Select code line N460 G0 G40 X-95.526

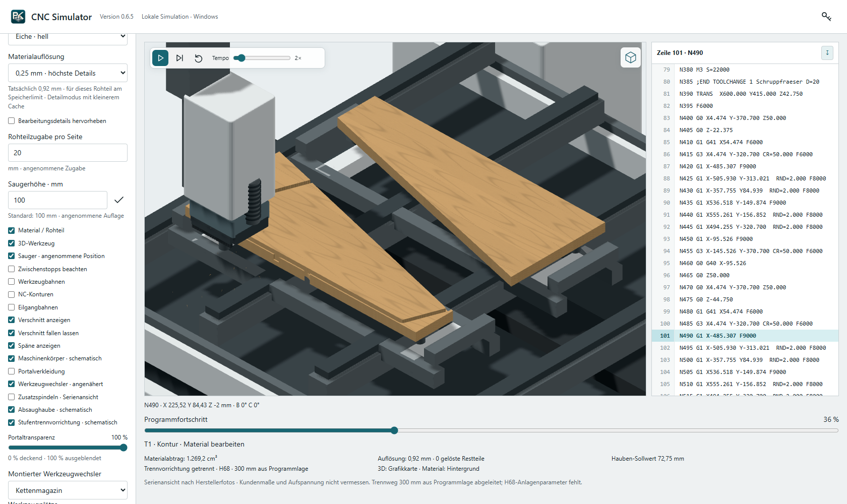point(745,263)
